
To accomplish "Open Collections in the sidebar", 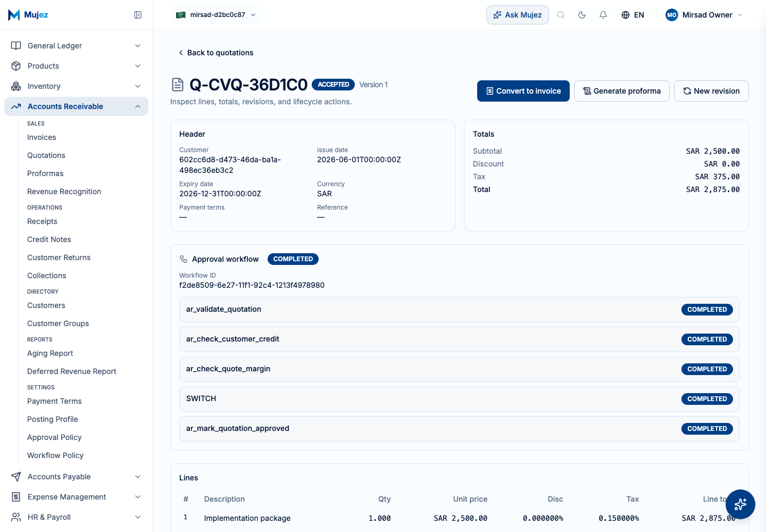I will (47, 276).
